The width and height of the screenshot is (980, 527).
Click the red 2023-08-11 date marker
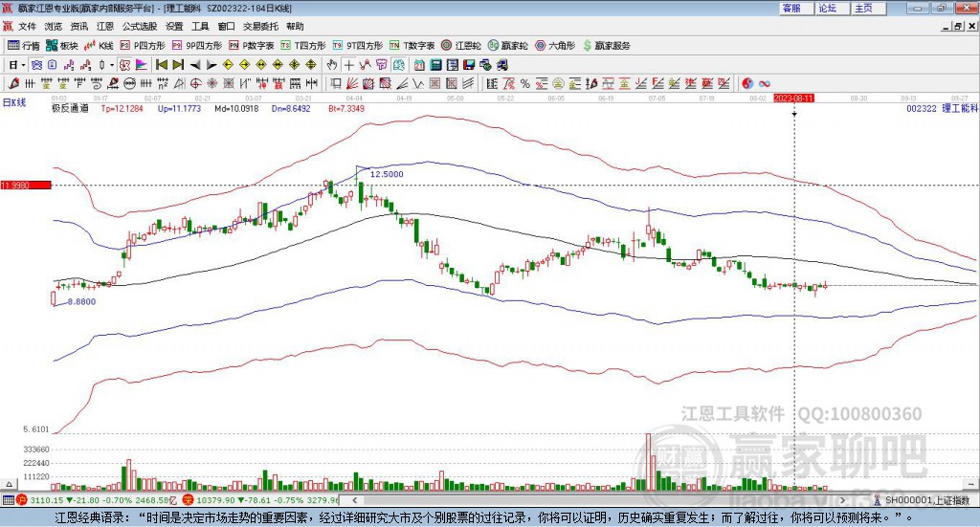(793, 98)
